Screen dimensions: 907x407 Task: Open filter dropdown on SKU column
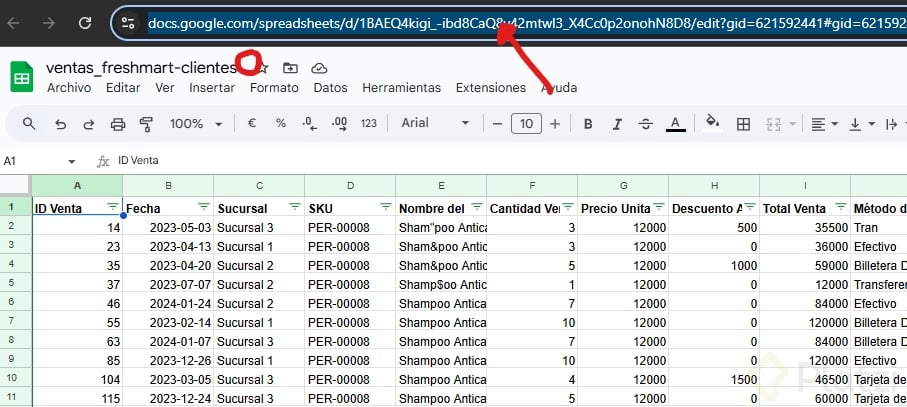click(385, 207)
